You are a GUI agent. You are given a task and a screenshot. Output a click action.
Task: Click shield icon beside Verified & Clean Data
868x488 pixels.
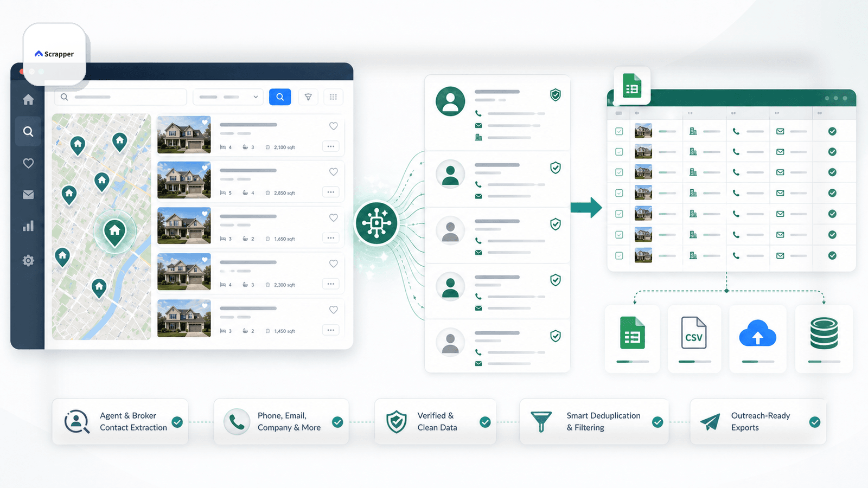[x=397, y=422]
